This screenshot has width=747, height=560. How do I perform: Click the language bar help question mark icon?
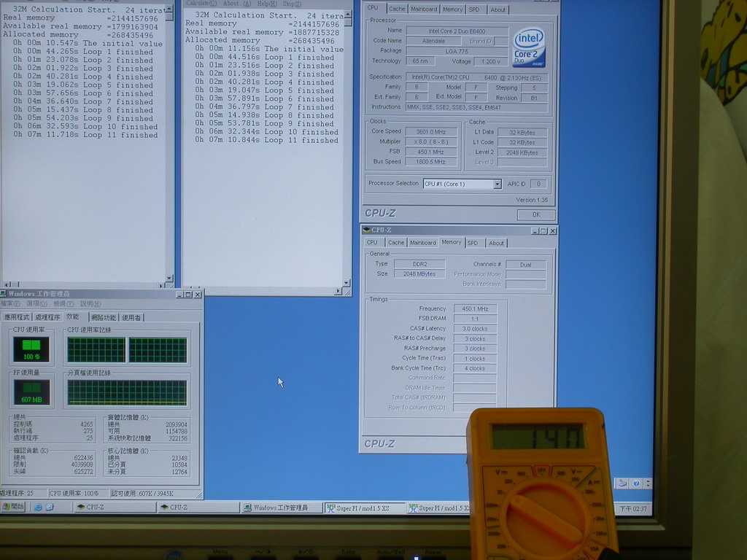[636, 483]
